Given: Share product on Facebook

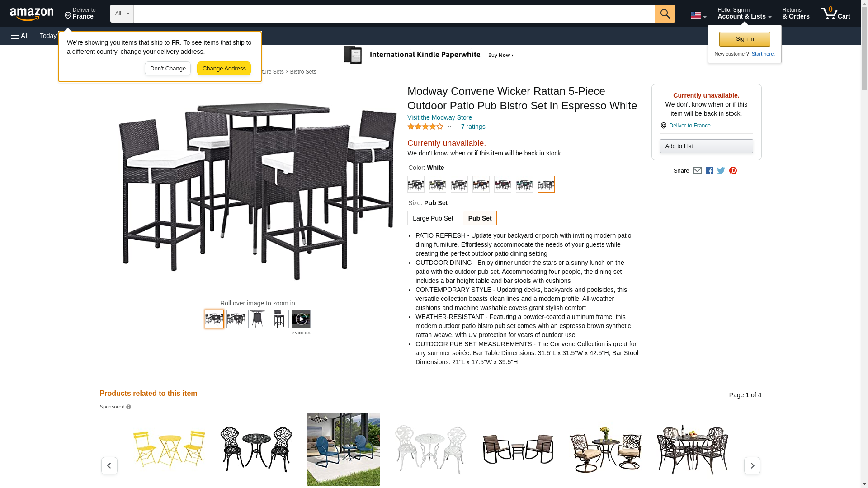Looking at the screenshot, I should coord(709,171).
